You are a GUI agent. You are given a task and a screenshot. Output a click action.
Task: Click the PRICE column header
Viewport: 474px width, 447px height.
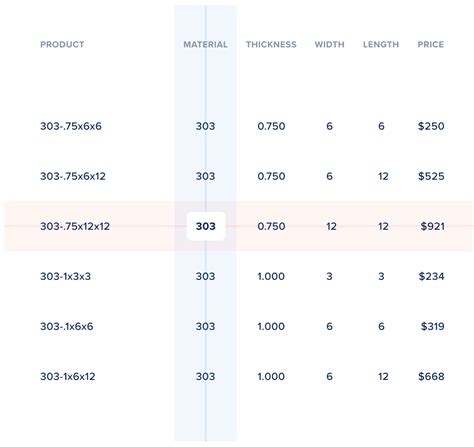tap(431, 44)
